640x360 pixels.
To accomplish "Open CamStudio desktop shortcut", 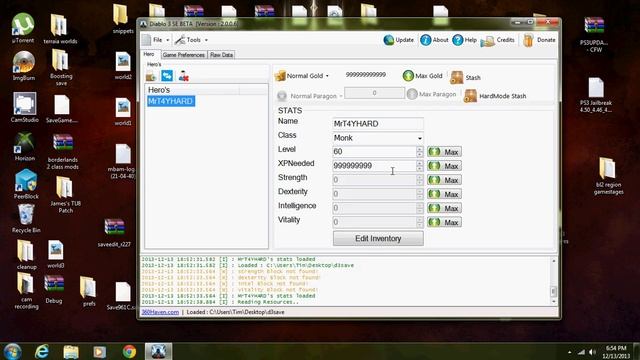I will [x=24, y=107].
